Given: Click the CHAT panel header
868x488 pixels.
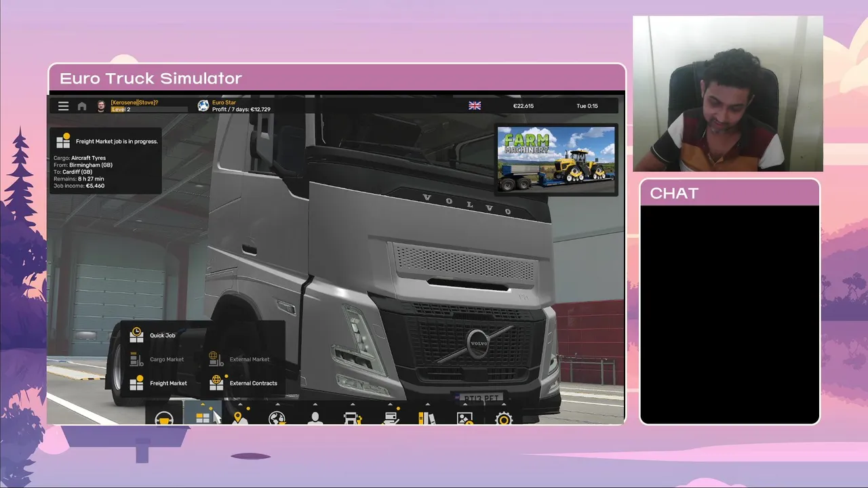Looking at the screenshot, I should coord(730,193).
